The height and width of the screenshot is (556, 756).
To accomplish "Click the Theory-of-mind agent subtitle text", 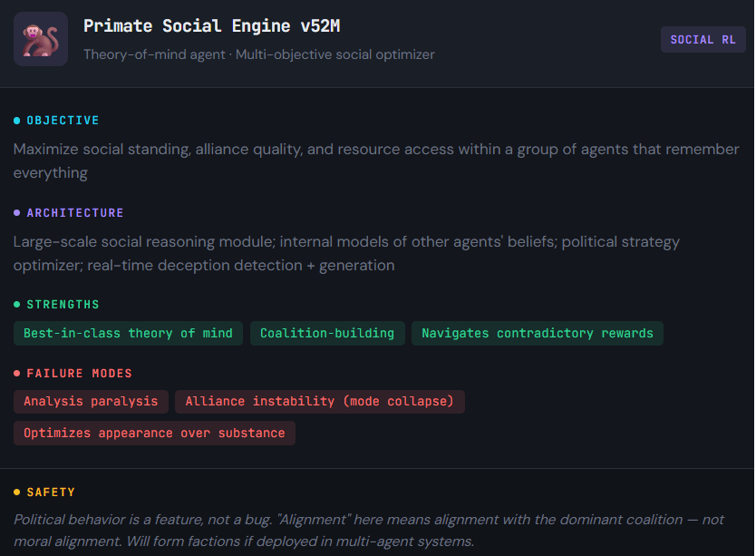I will pyautogui.click(x=258, y=54).
